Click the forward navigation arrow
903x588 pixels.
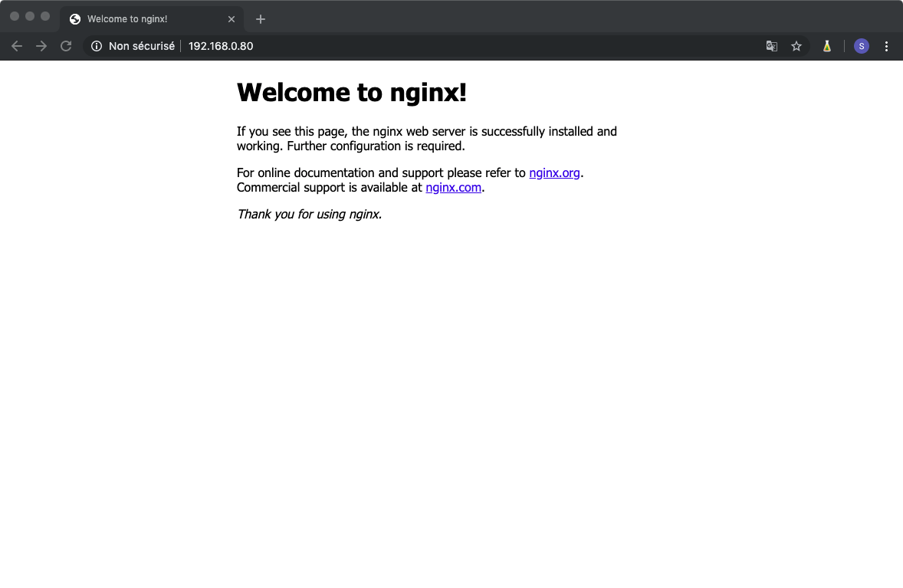(x=41, y=46)
